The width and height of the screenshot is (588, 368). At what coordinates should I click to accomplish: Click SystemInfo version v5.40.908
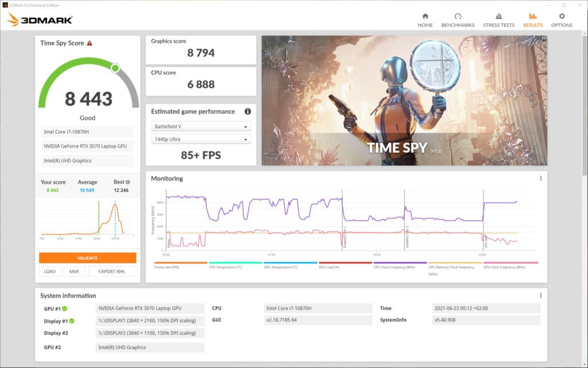486,320
